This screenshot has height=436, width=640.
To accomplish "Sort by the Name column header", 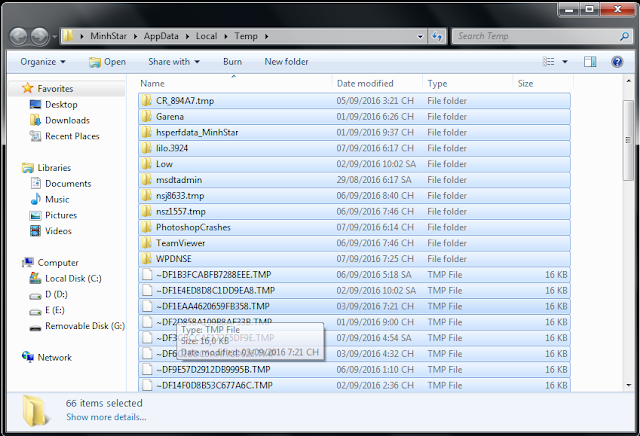I will pyautogui.click(x=235, y=83).
